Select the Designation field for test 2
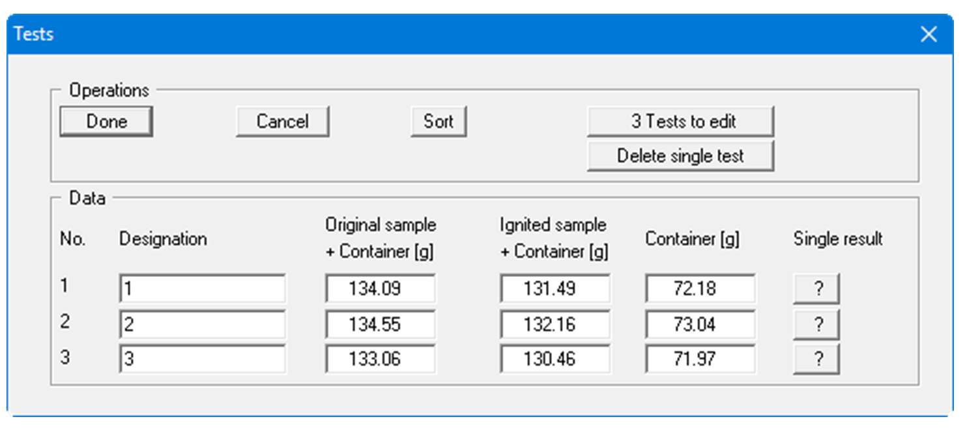This screenshot has height=434, width=980. (202, 325)
